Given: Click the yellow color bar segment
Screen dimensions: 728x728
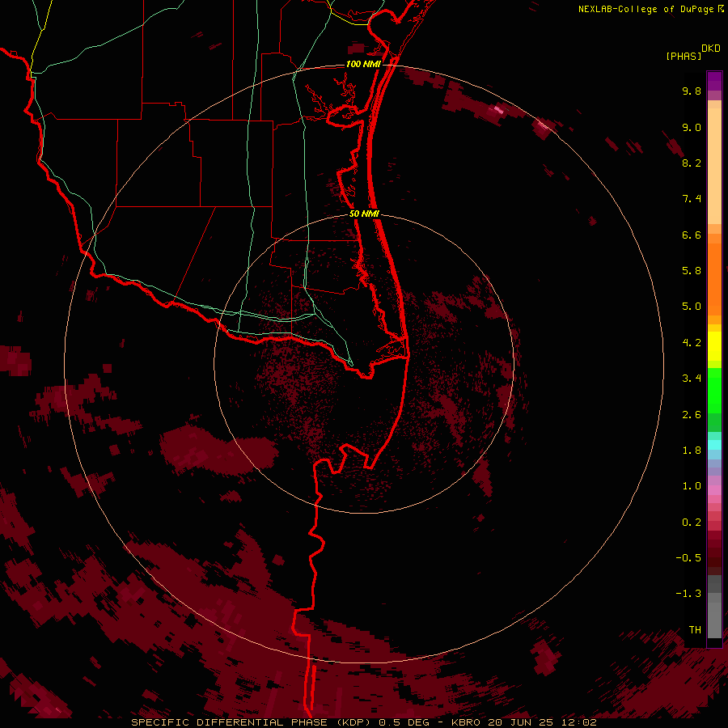Looking at the screenshot, I should point(714,346).
